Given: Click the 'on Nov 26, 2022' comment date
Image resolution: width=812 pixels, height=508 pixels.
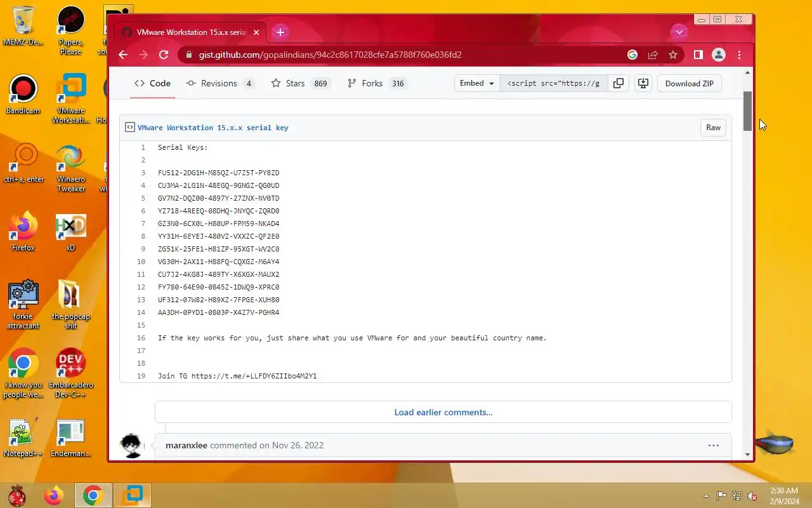Looking at the screenshot, I should [292, 445].
